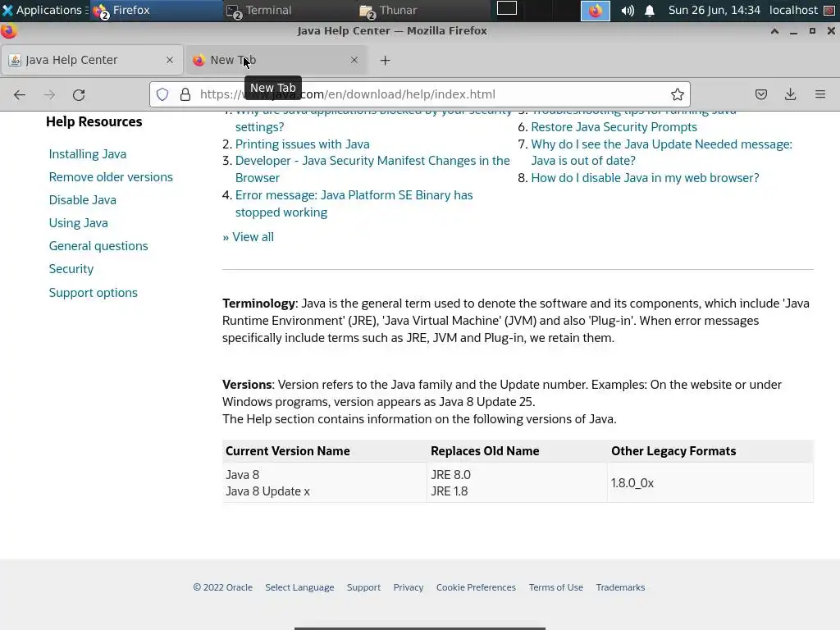
Task: Open the Disable Java sidebar link
Action: click(83, 200)
